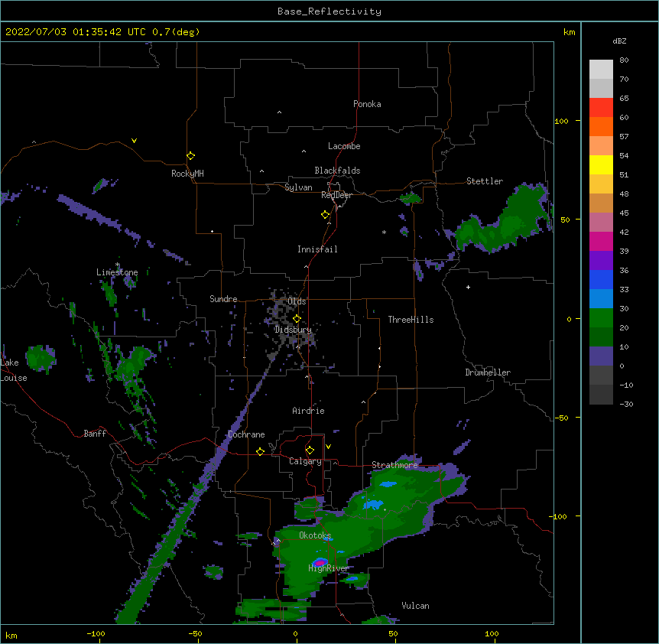
Task: Click the -50 tick on bottom horizontal axis
Action: (195, 633)
